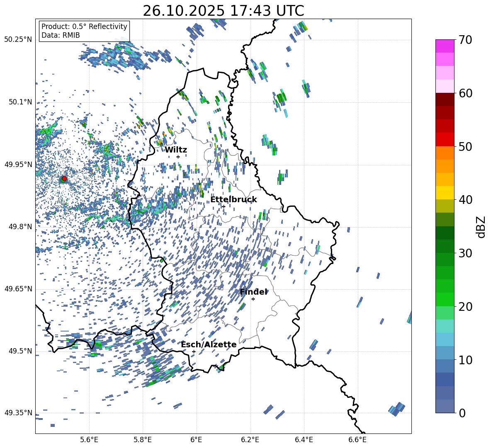491x448 pixels.
Task: Click the 17:43 UTC timestamp title
Action: tap(223, 11)
